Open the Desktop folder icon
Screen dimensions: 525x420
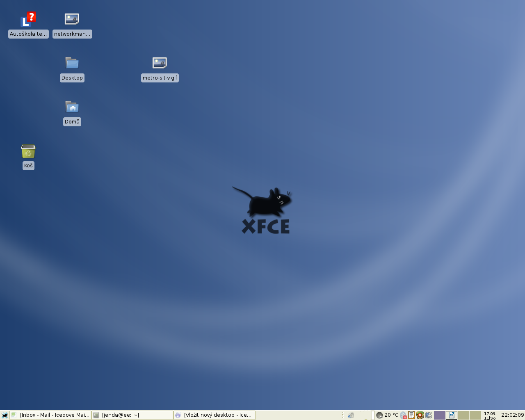(72, 64)
